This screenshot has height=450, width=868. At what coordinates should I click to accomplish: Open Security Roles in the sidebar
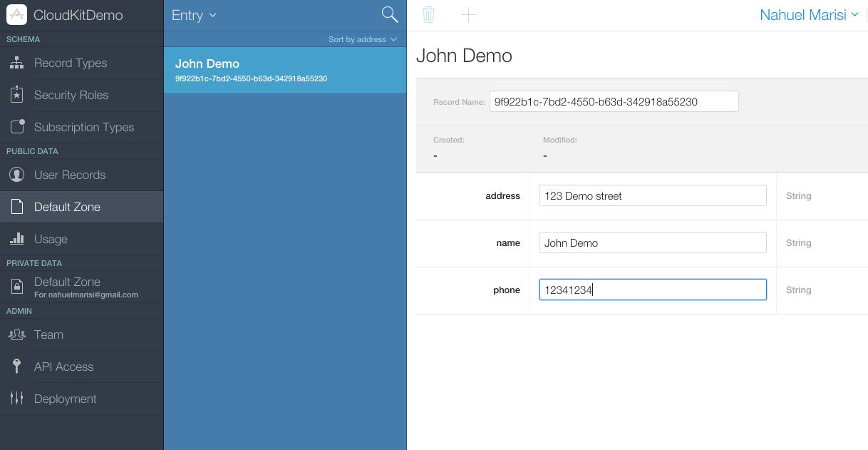81,95
